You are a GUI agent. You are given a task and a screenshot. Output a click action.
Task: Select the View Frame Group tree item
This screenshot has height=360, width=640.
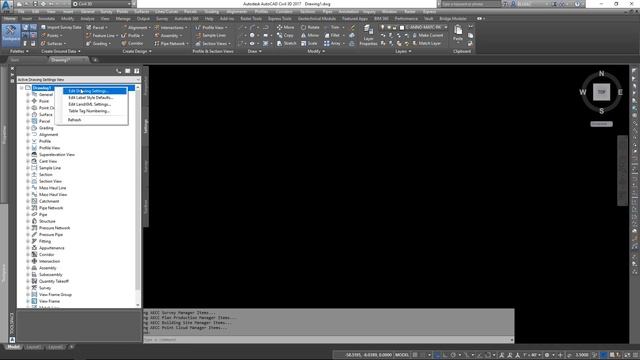[55, 295]
